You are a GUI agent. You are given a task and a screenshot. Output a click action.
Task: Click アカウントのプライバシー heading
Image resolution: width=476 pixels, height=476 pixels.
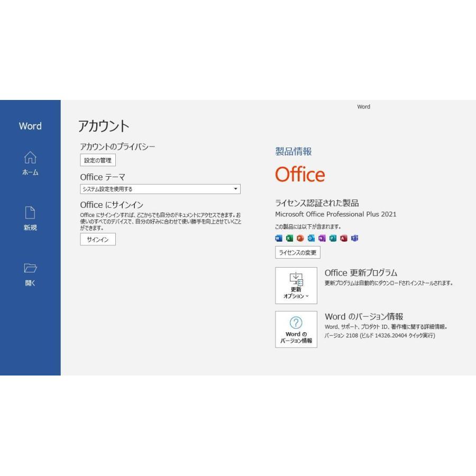pyautogui.click(x=117, y=147)
